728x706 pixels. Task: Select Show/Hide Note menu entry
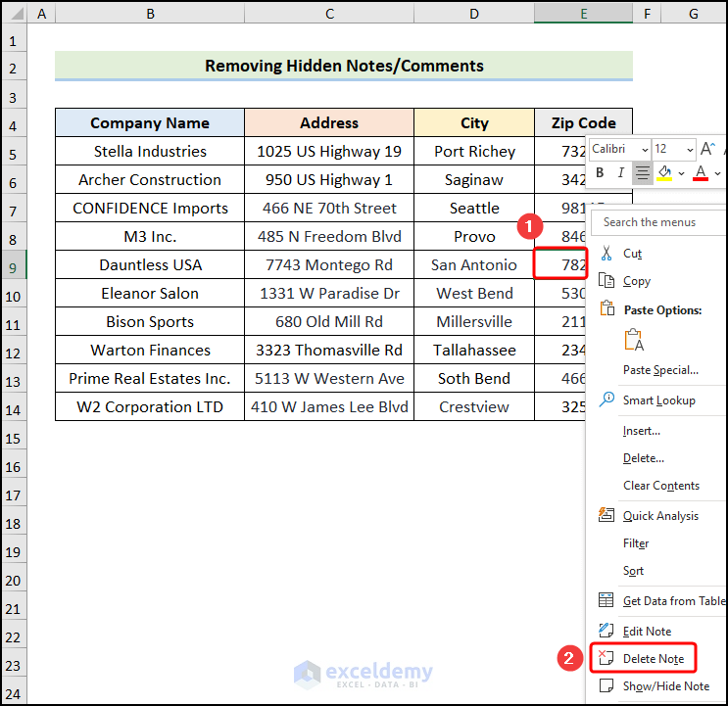pos(666,685)
